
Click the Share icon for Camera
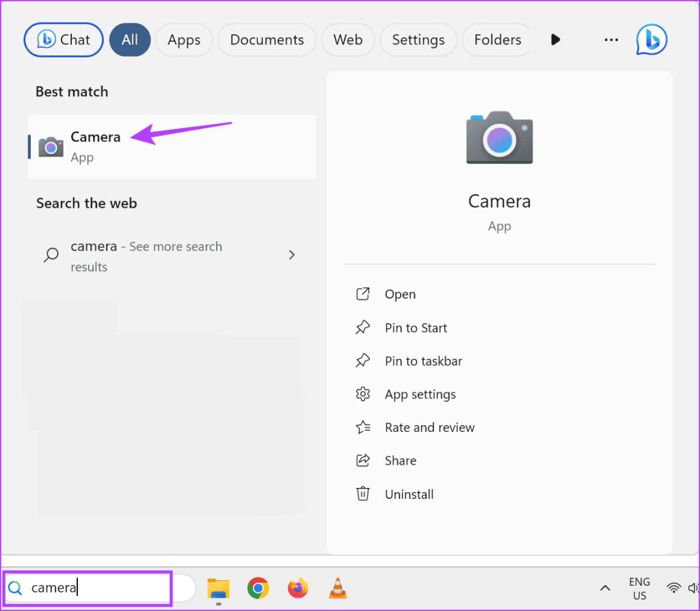click(363, 460)
